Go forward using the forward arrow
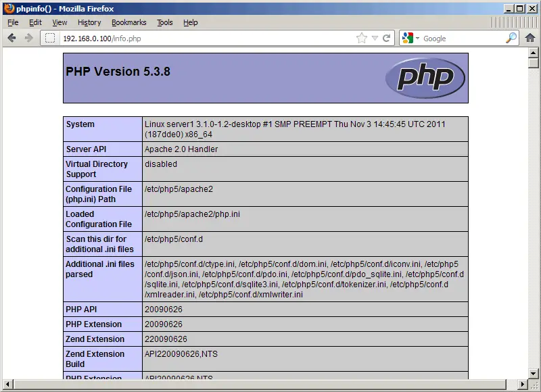Screen dimensions: 541x392 tap(29, 38)
